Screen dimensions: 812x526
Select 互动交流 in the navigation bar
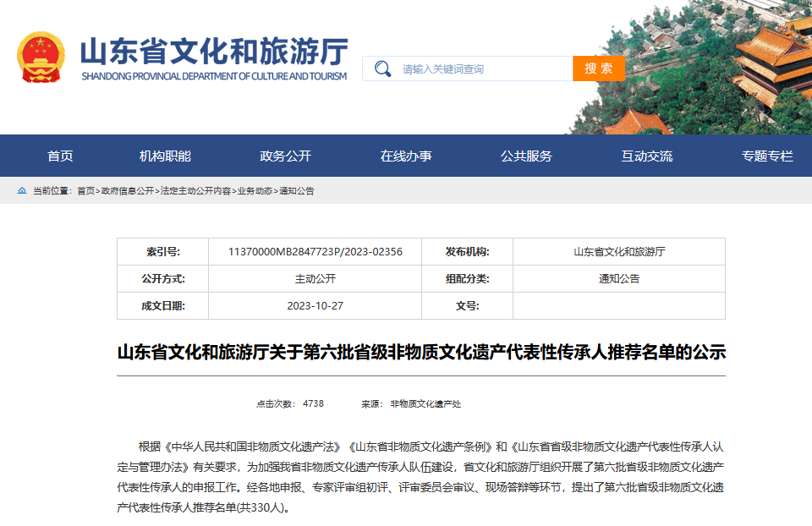click(647, 156)
